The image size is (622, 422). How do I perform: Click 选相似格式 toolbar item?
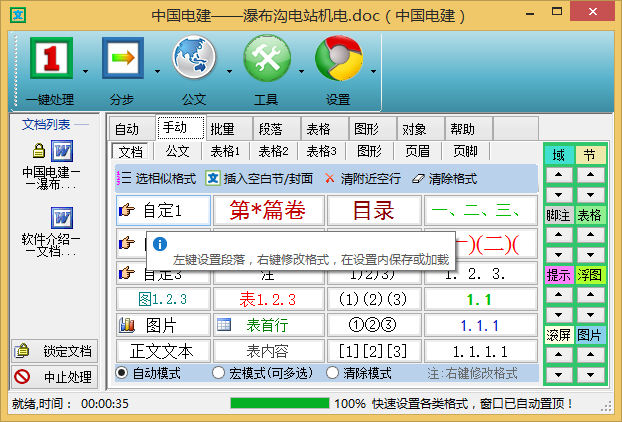pyautogui.click(x=156, y=179)
